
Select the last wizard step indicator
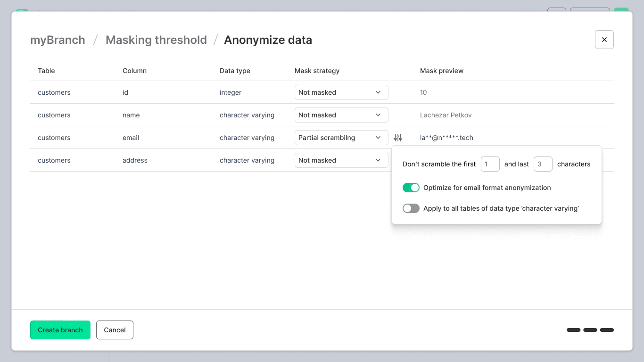(x=607, y=330)
